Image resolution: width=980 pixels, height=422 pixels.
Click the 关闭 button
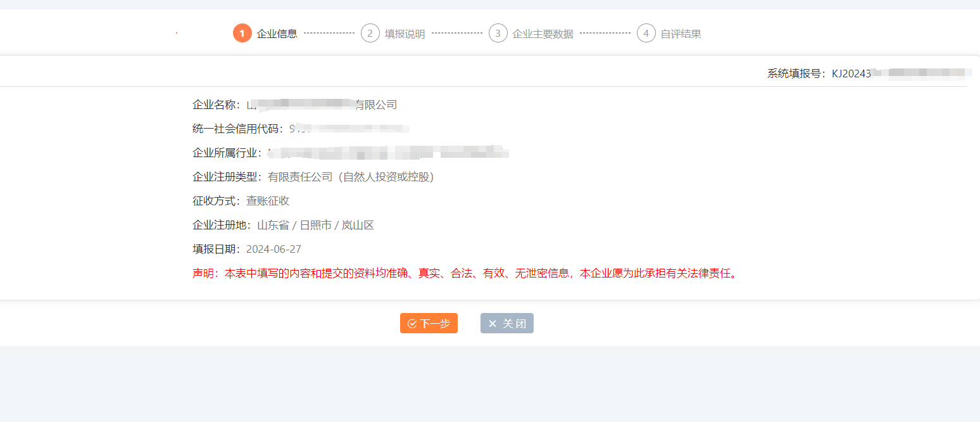[x=506, y=323]
